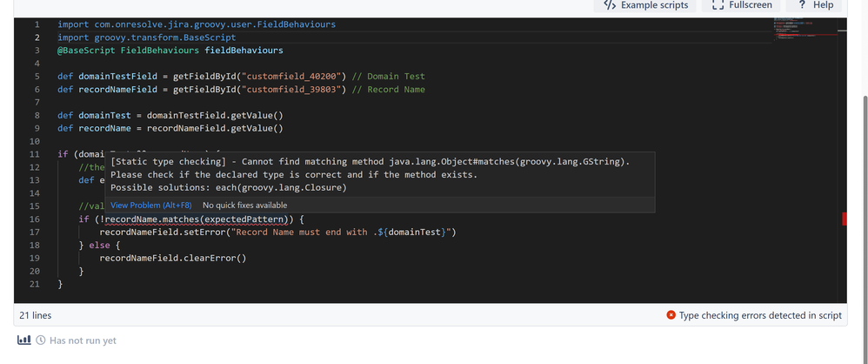This screenshot has height=364, width=868.
Task: Switch editor to Fullscreen mode
Action: 741,5
